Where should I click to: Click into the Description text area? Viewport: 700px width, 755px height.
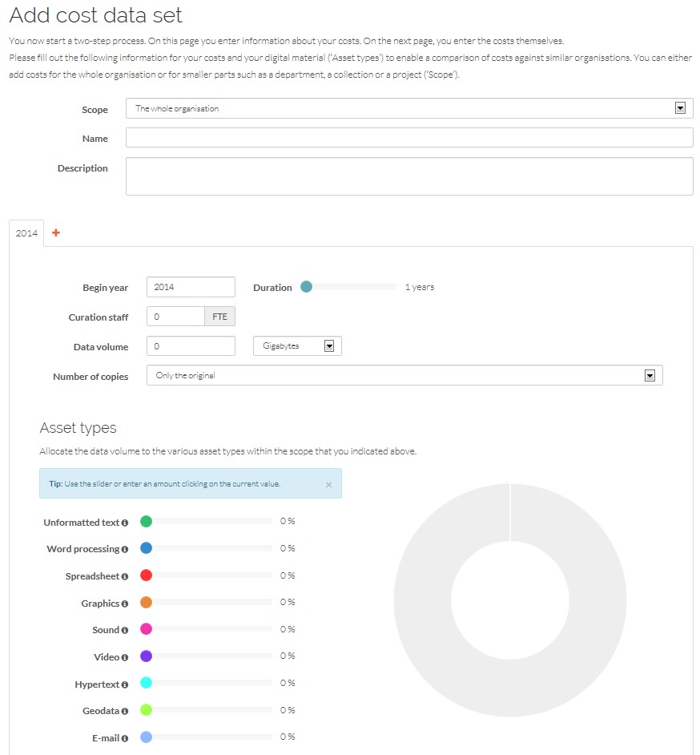tap(409, 176)
